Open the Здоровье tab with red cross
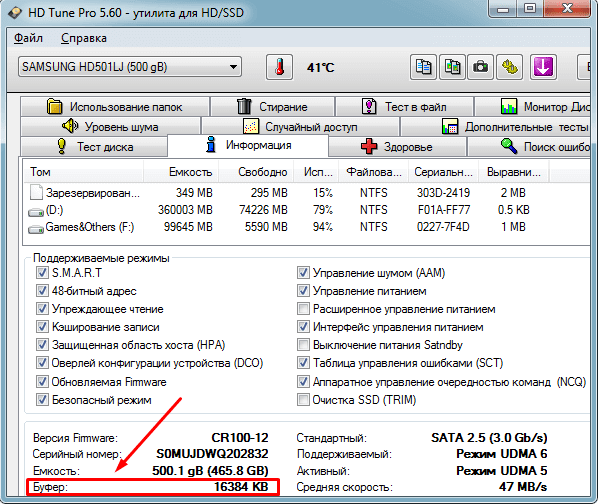 pos(397,147)
